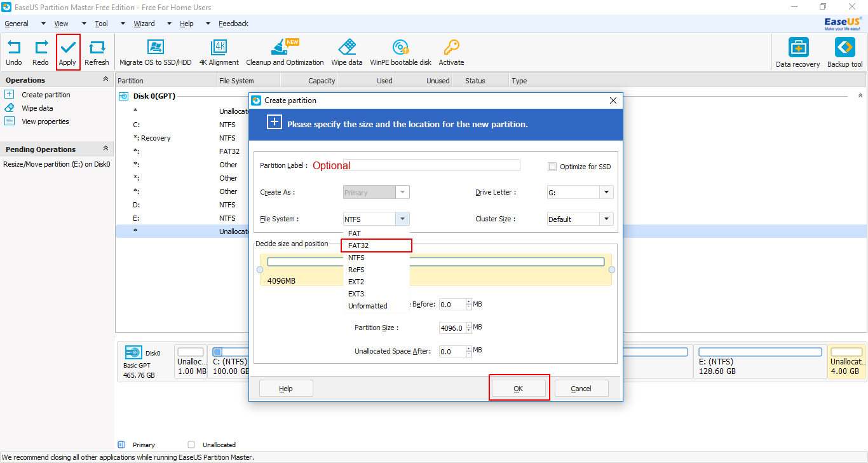Click the File System column header

(x=248, y=81)
